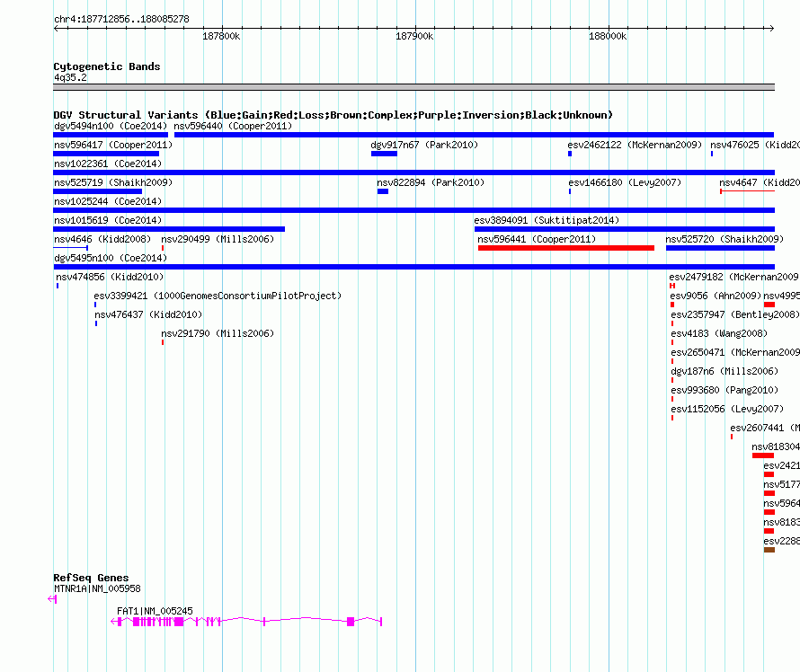
Task: Click nsv4646 (Kidd2008) variant label
Action: 102,239
